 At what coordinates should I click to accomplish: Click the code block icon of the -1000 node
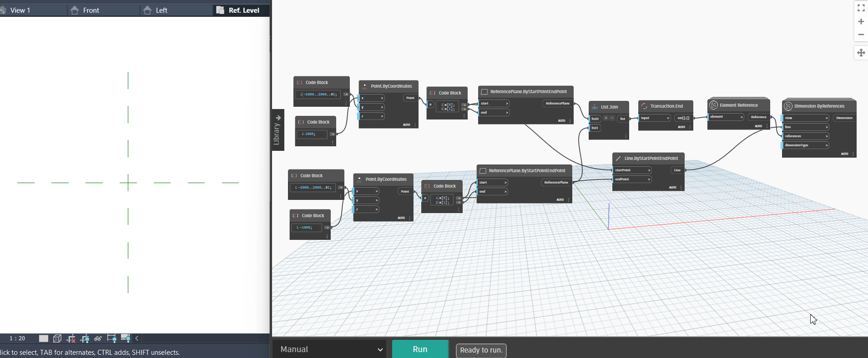point(296,215)
